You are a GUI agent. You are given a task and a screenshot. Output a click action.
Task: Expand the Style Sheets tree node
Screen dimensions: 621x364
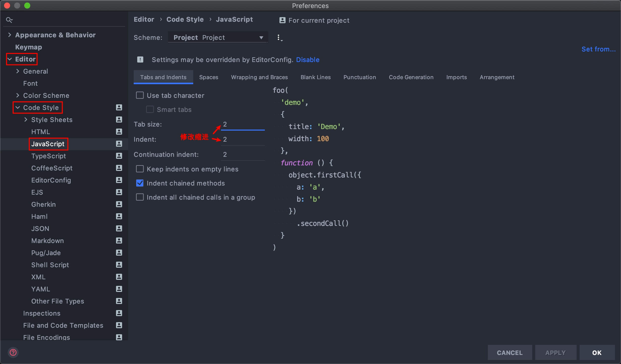coord(26,119)
